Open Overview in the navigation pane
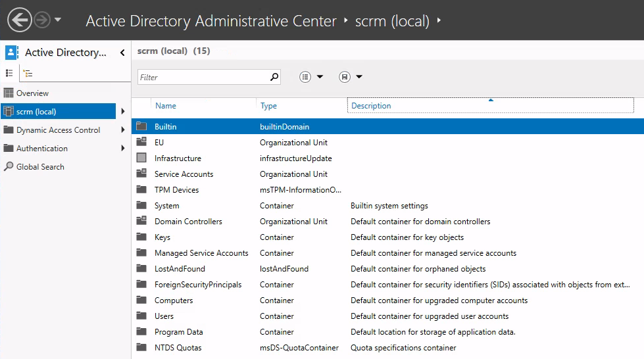This screenshot has height=359, width=644. [x=32, y=93]
